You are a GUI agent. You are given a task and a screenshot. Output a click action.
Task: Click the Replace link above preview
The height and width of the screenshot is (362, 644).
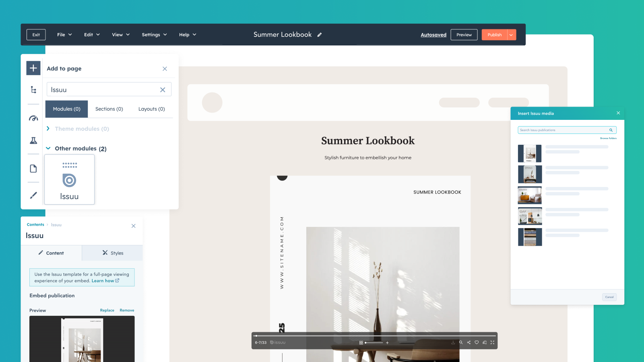tap(107, 310)
